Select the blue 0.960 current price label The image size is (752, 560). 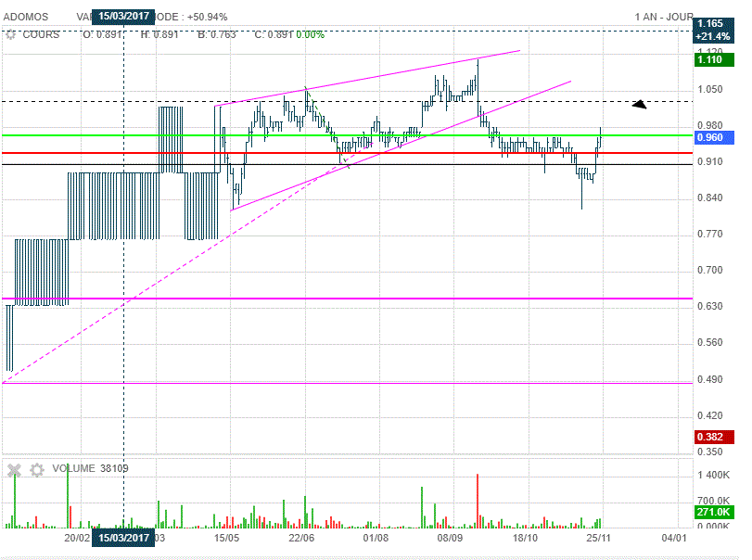(x=714, y=137)
